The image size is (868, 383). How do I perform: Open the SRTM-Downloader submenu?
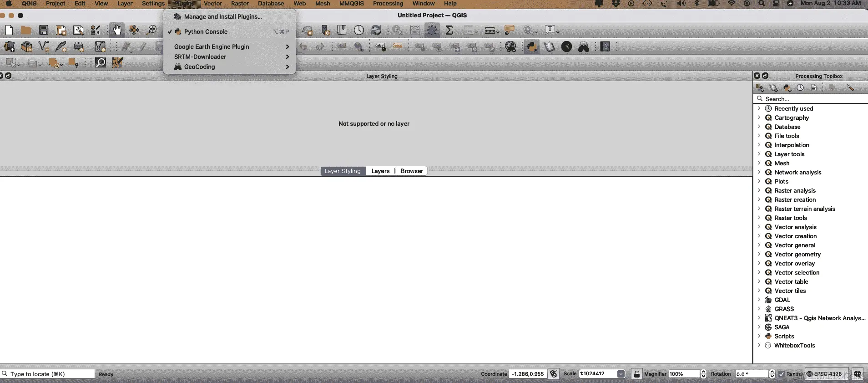(x=229, y=56)
